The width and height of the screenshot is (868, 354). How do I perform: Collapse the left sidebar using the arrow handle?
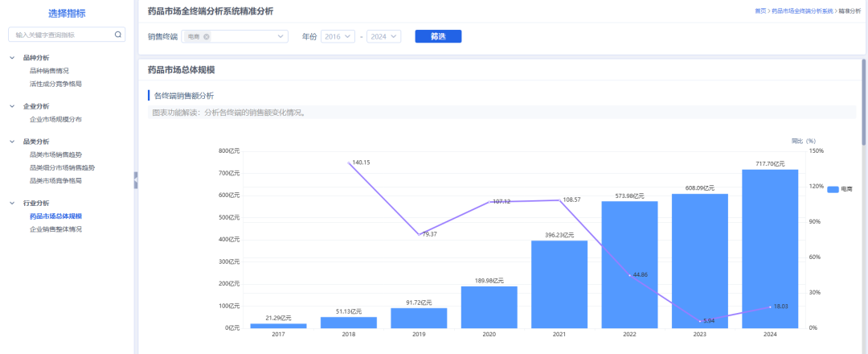(136, 180)
